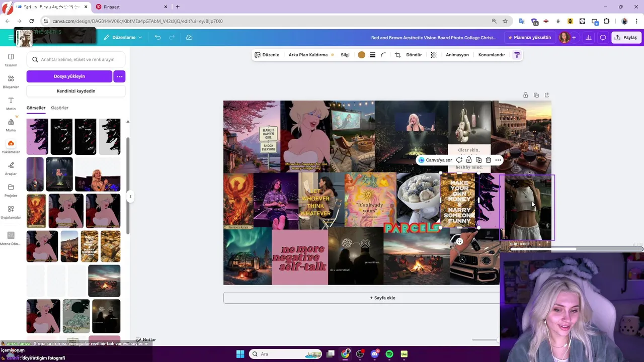Lock the page with the lock icon

525,95
